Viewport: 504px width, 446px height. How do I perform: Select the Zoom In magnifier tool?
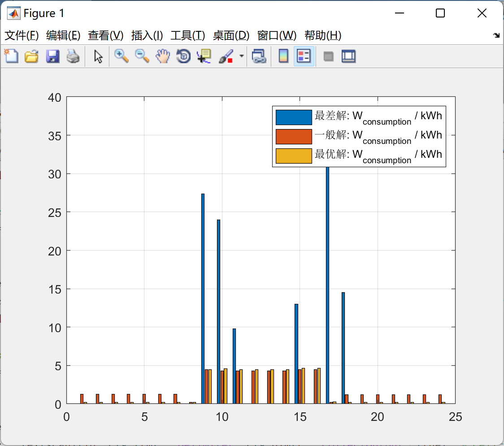(x=121, y=56)
